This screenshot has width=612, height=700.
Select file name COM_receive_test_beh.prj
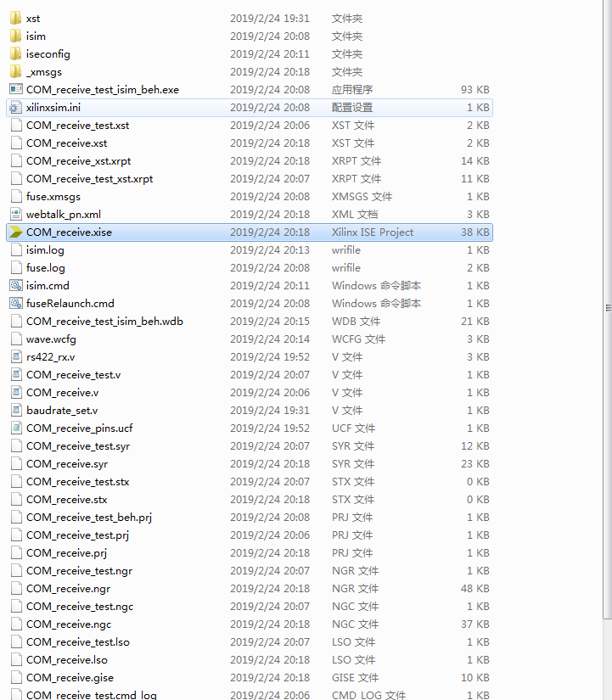(89, 518)
